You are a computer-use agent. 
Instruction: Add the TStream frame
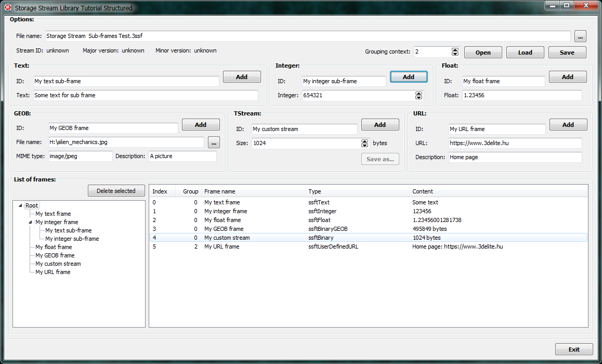pyautogui.click(x=380, y=125)
